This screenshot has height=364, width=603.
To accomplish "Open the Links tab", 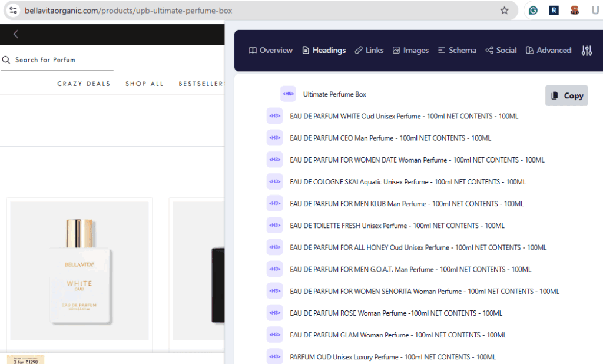I will [369, 51].
